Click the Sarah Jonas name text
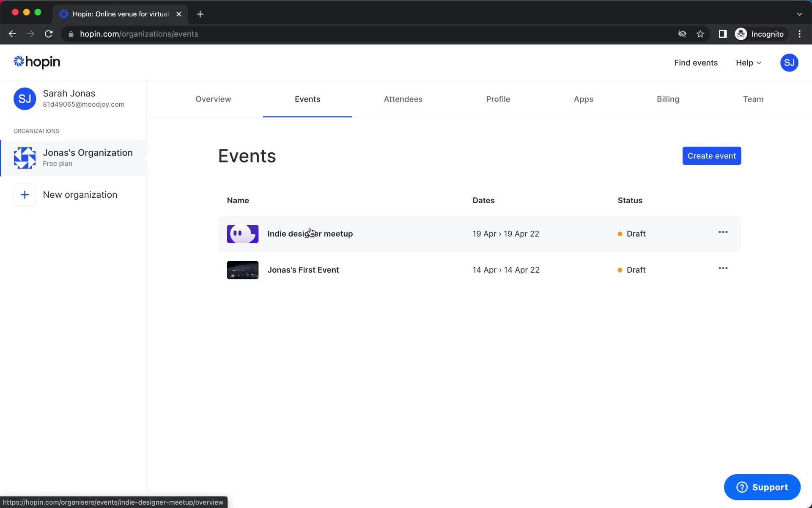 pyautogui.click(x=69, y=93)
